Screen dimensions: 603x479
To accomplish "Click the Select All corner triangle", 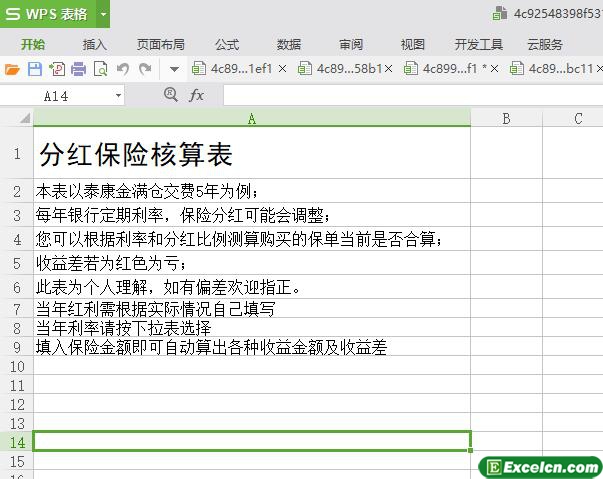I will 25,118.
